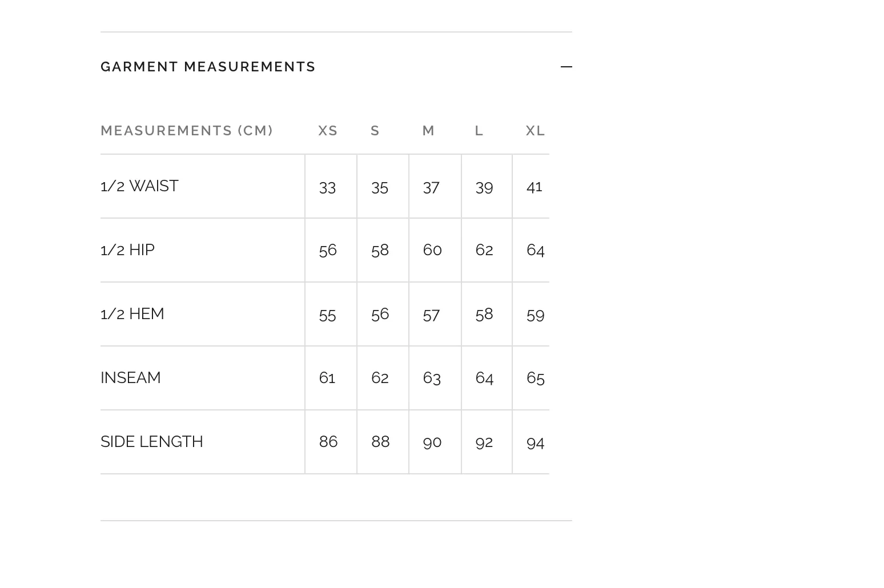
Task: Click the 1/2 Waist row label
Action: (x=139, y=186)
